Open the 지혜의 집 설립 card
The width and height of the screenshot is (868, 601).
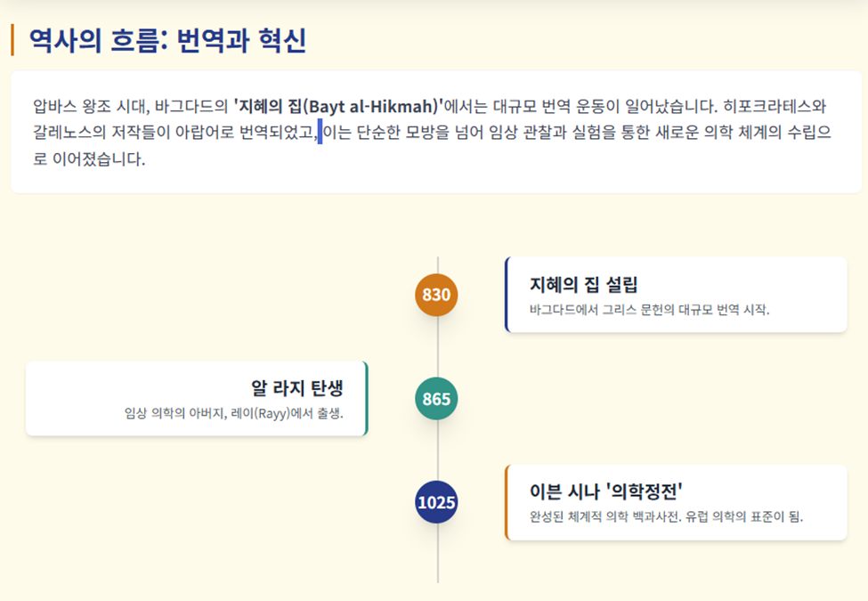click(676, 295)
